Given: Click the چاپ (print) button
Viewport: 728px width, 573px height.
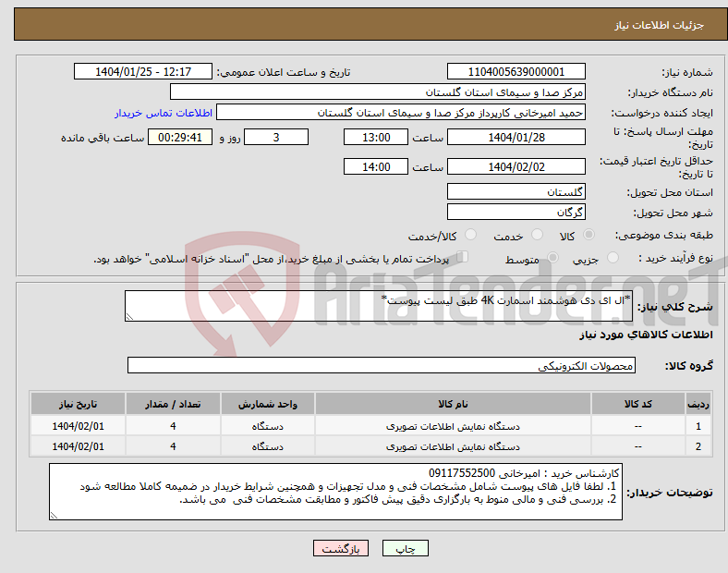Looking at the screenshot, I should tap(405, 548).
